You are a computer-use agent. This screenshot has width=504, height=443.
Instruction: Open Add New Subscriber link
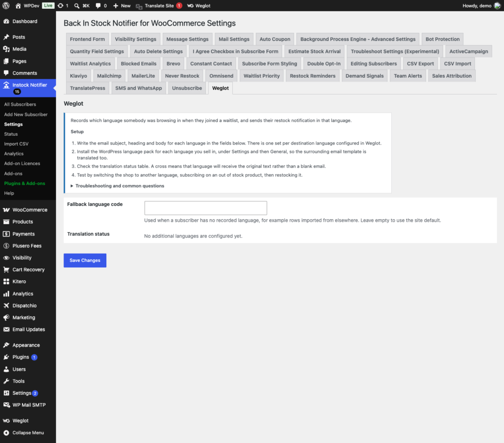tap(26, 114)
